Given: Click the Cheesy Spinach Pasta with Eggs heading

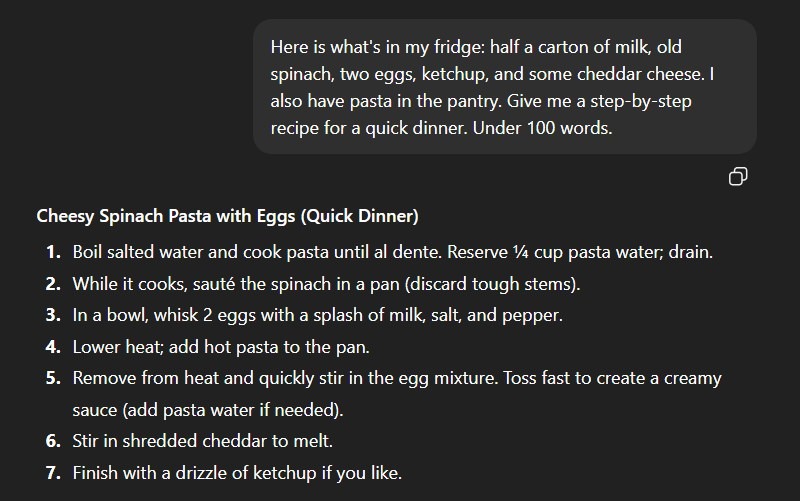Looking at the screenshot, I should (227, 216).
